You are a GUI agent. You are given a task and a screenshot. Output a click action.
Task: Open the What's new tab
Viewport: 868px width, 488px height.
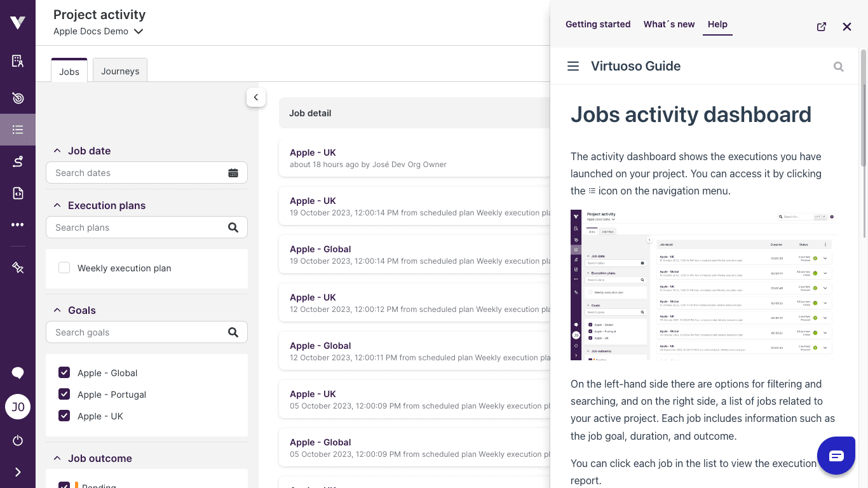point(669,24)
